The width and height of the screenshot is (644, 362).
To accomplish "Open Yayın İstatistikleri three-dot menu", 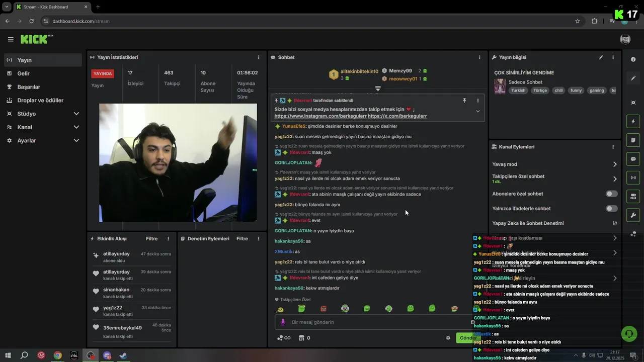I will pos(259,57).
